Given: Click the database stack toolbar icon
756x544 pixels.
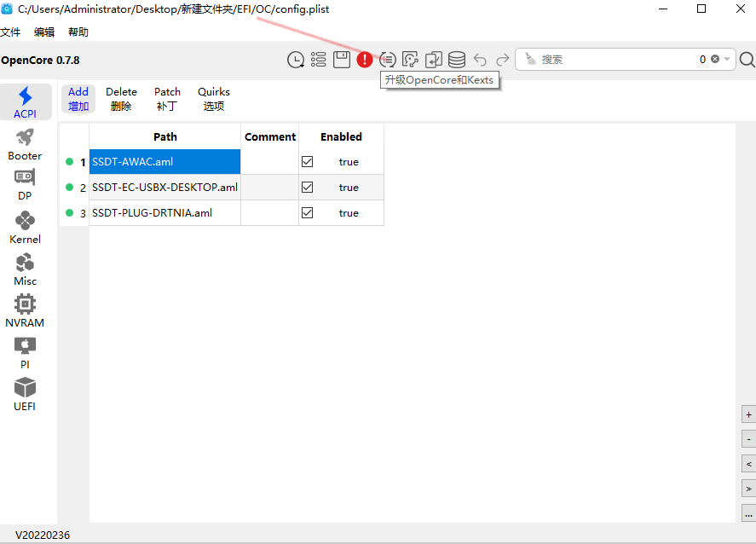Looking at the screenshot, I should pyautogui.click(x=457, y=60).
